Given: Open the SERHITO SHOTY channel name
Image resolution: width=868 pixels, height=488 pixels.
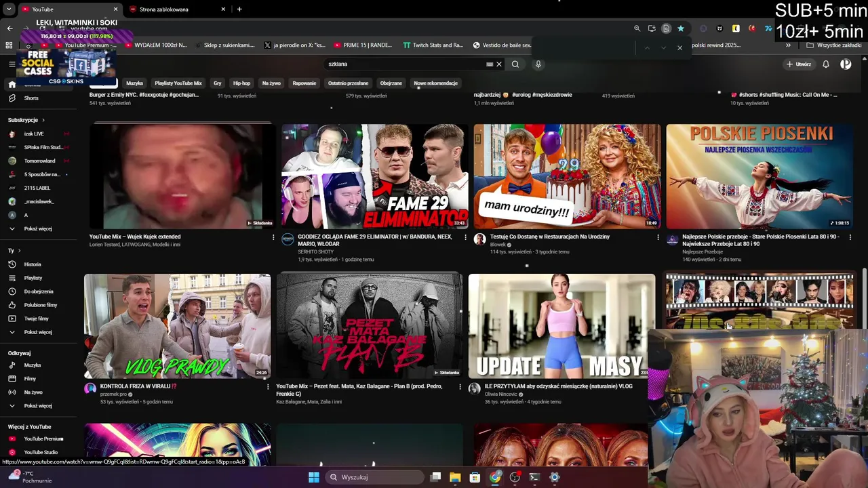Looking at the screenshot, I should click(x=315, y=252).
